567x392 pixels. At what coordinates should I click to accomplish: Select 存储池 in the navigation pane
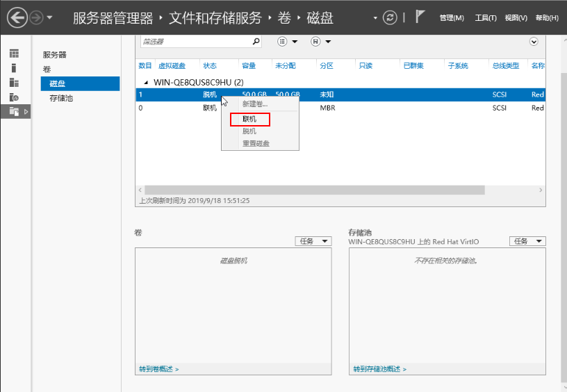click(61, 98)
